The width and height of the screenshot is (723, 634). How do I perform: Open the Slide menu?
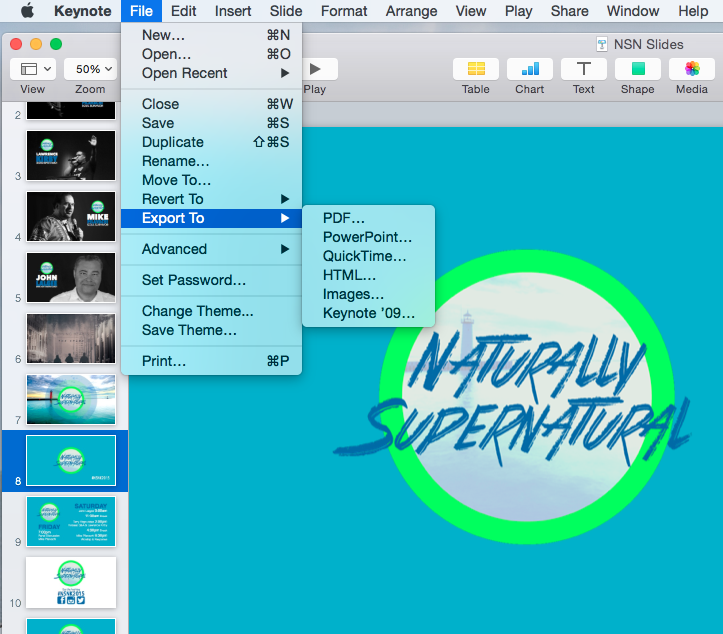coord(286,11)
